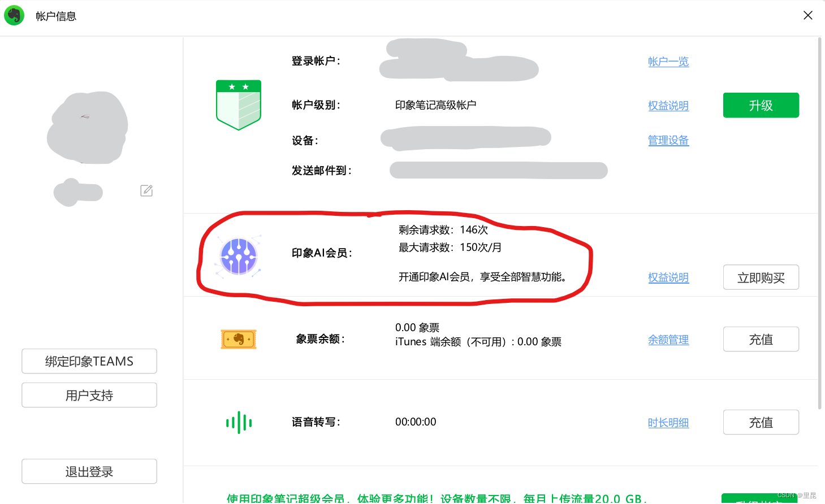The height and width of the screenshot is (504, 825).
Task: Click the 设备 label
Action: (x=305, y=141)
